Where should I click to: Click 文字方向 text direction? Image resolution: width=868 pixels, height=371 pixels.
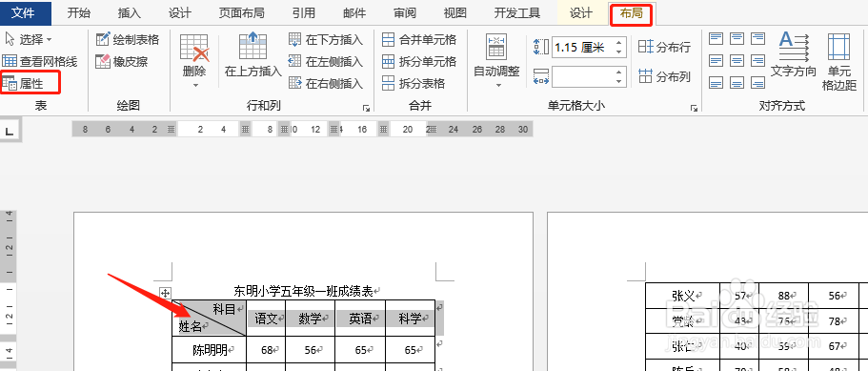794,55
